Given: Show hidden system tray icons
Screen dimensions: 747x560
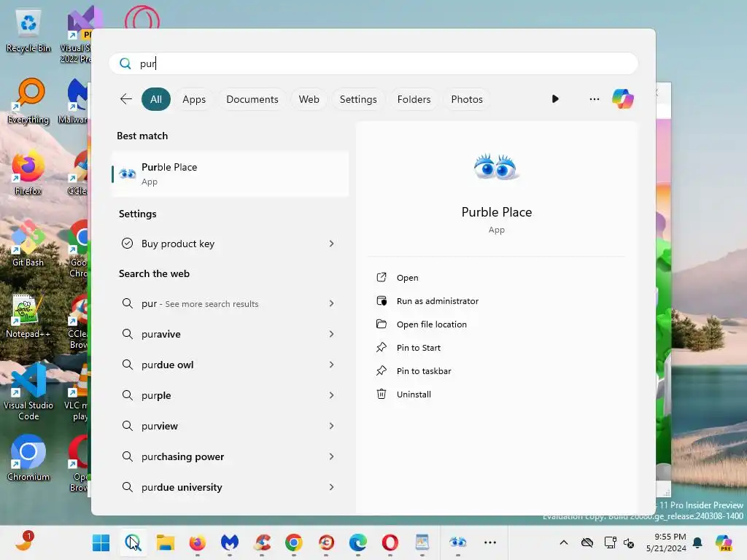Looking at the screenshot, I should (x=564, y=542).
